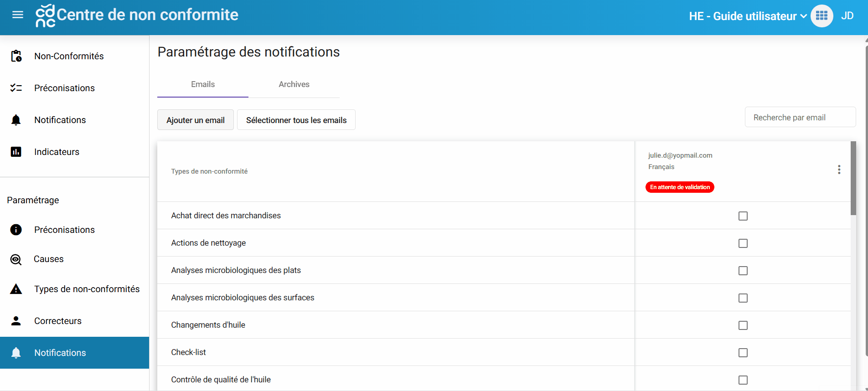Click the Ajouter un email button

click(x=196, y=120)
